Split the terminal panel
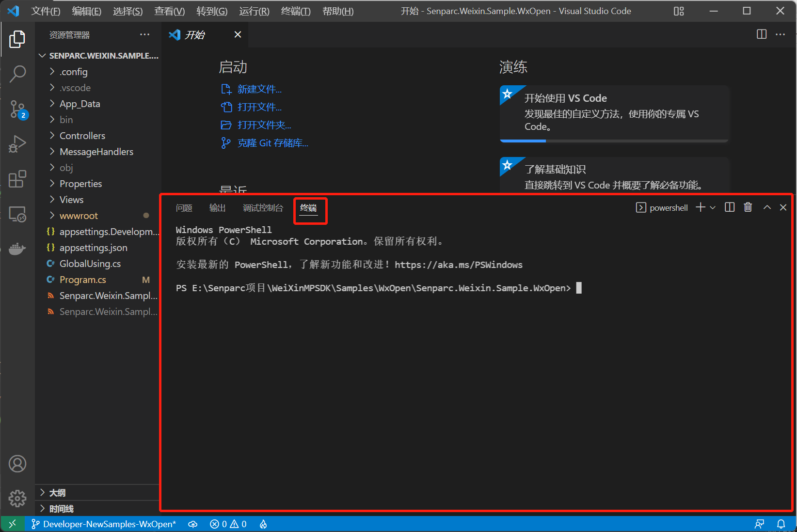 click(x=729, y=207)
